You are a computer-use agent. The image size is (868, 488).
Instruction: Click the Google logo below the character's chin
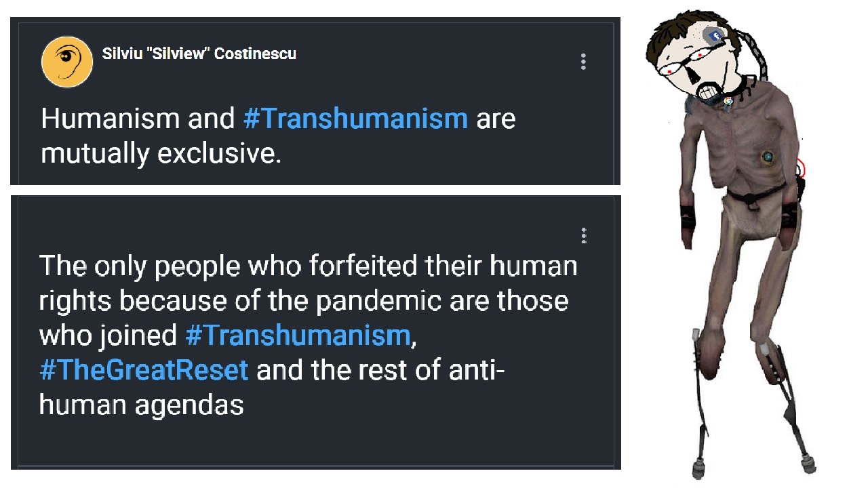tap(728, 102)
